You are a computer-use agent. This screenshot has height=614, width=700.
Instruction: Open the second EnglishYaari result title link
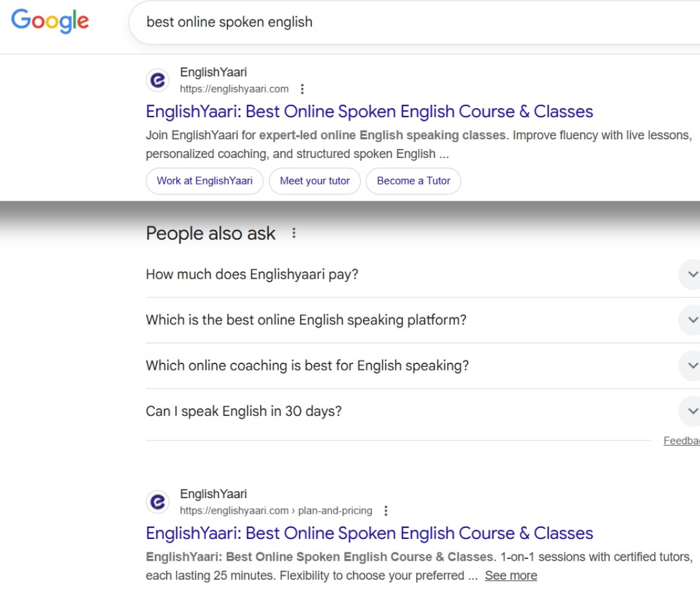[369, 533]
